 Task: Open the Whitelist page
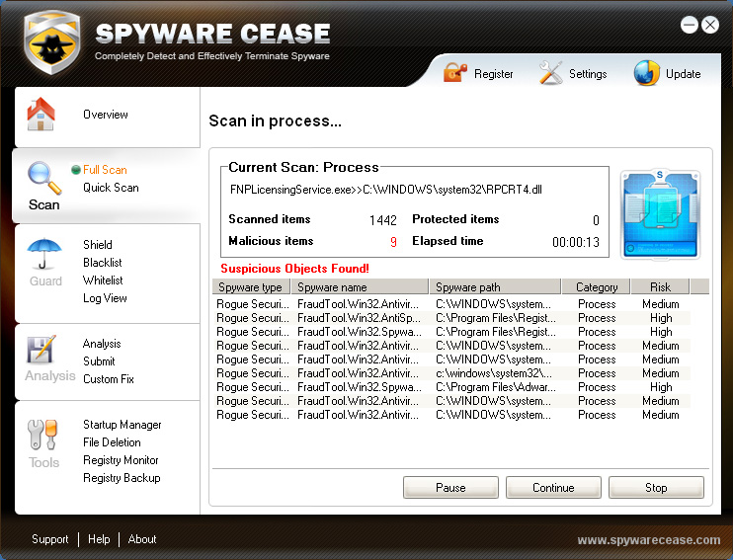click(103, 280)
